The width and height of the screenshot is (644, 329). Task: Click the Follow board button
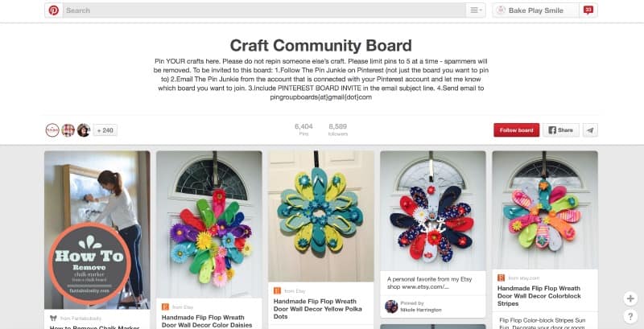point(516,130)
